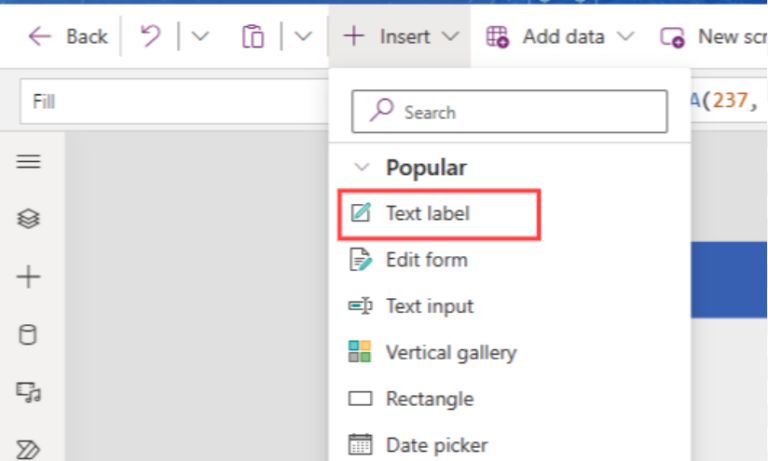
Task: Expand the Undo options dropdown arrow
Action: pyautogui.click(x=200, y=36)
